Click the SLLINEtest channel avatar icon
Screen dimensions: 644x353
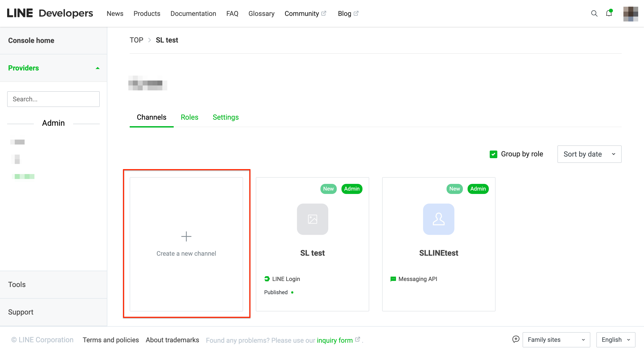click(x=439, y=219)
